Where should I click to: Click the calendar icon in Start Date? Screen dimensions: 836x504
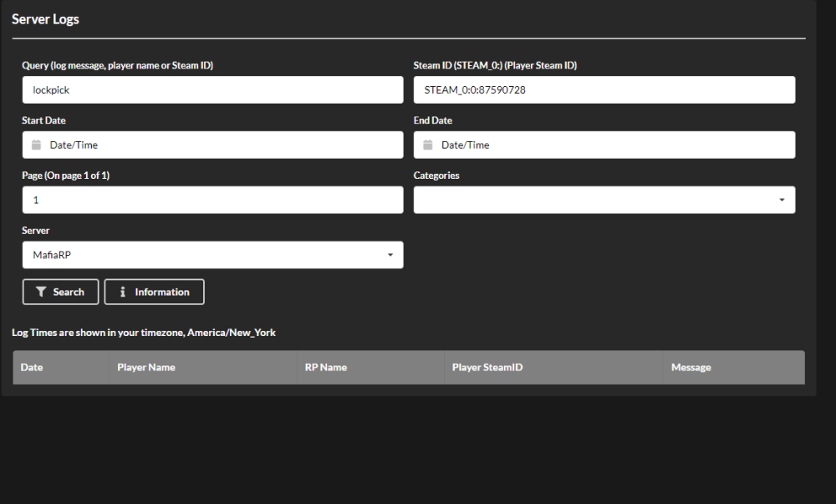pyautogui.click(x=36, y=145)
